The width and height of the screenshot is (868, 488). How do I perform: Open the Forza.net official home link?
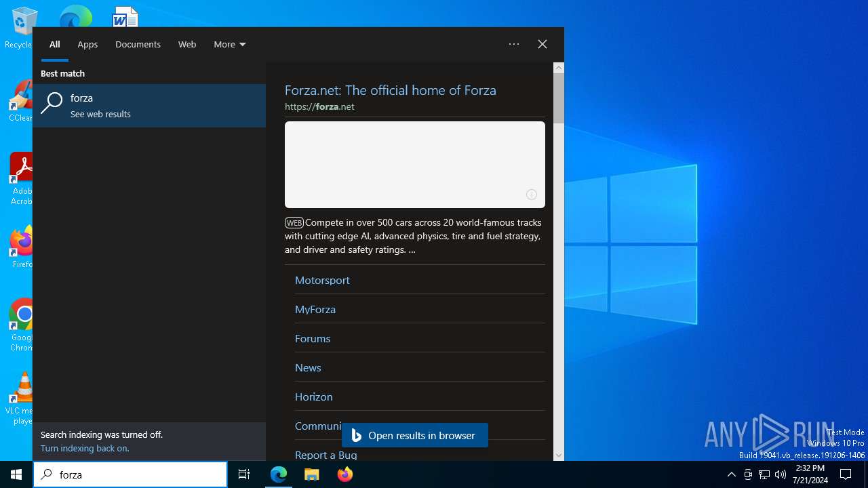coord(391,90)
